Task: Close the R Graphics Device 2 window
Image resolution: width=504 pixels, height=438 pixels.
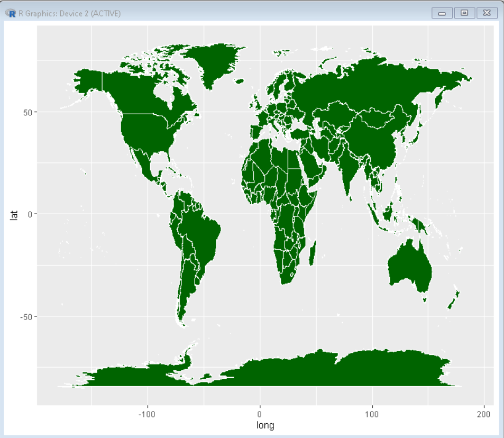Action: (x=487, y=13)
